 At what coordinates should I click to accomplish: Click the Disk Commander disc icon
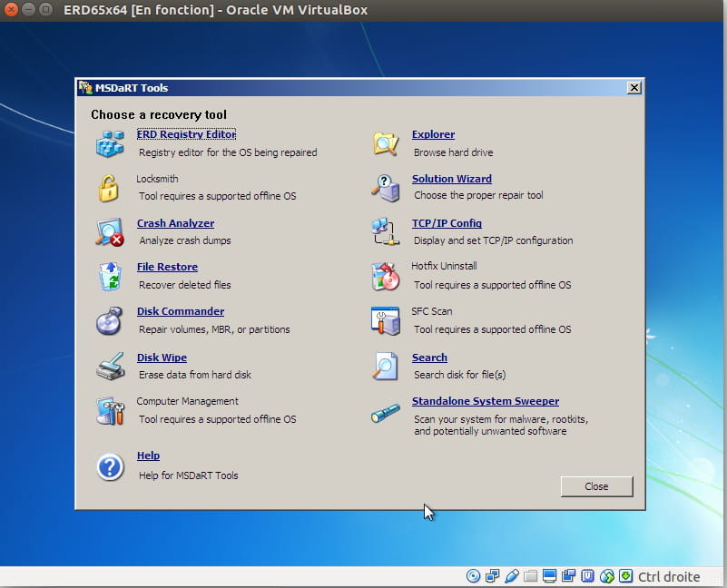click(110, 320)
